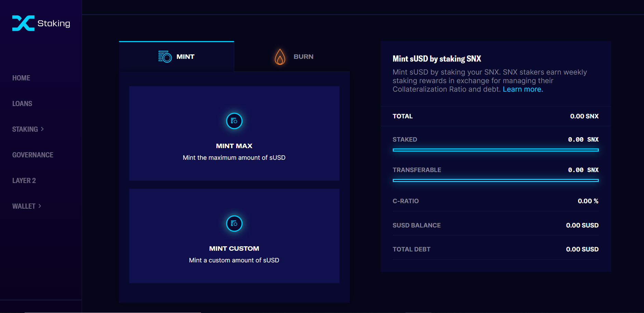Switch to the Mint tab

coord(176,56)
